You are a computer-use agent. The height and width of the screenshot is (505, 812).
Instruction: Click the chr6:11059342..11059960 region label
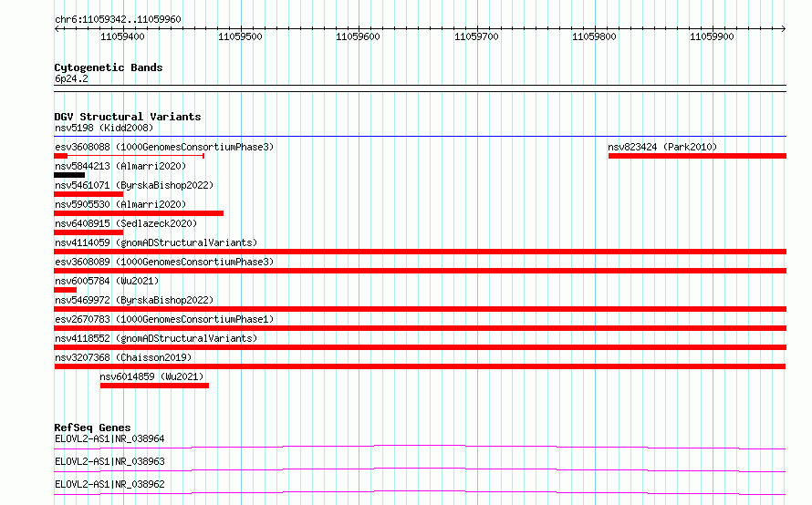(x=118, y=19)
